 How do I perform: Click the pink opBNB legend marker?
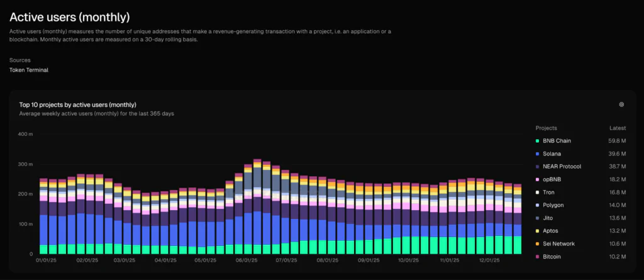[x=538, y=179]
